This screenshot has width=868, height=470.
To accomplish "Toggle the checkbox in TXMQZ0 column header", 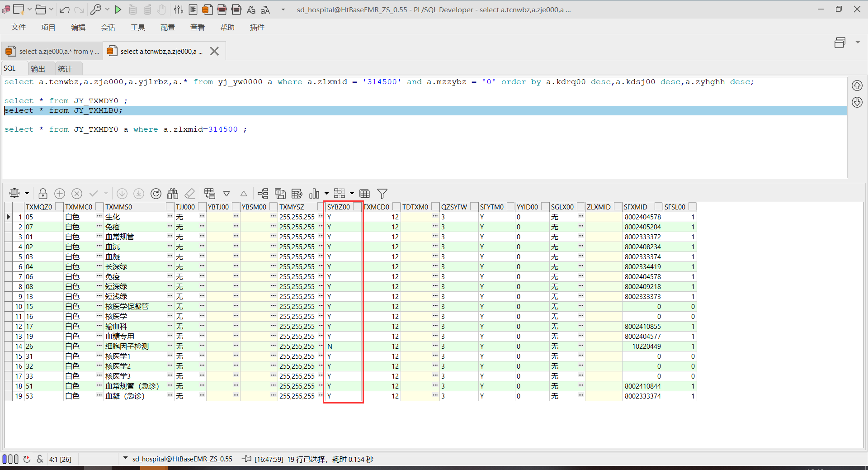I will point(59,207).
